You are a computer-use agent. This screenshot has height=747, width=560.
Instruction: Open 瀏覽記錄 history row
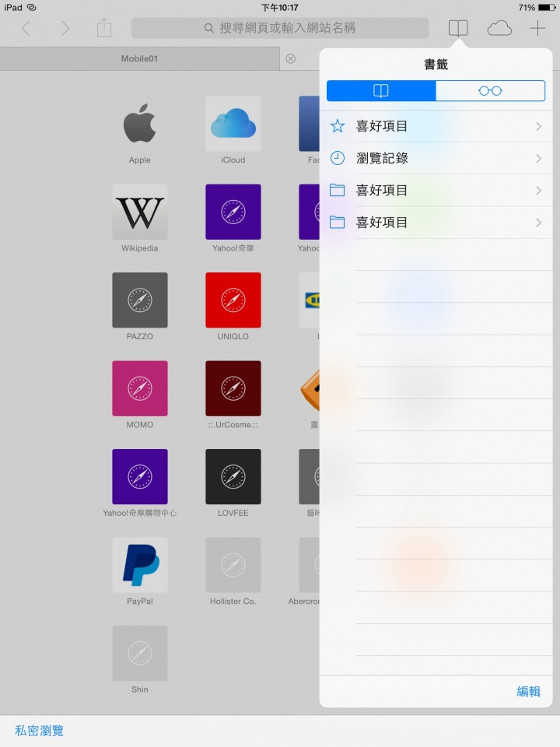point(436,158)
